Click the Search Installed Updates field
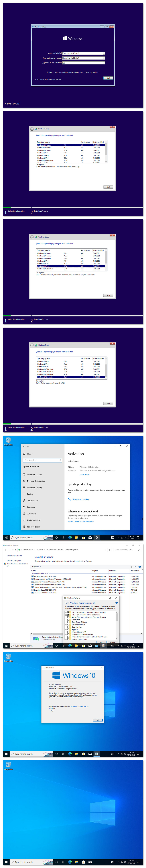Screen dimensions: 146x868 pyautogui.click(x=127, y=550)
